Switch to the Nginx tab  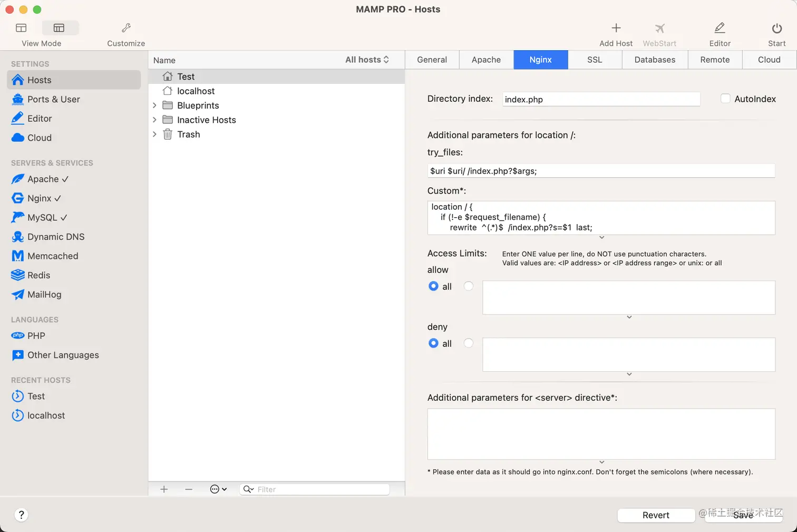click(541, 60)
